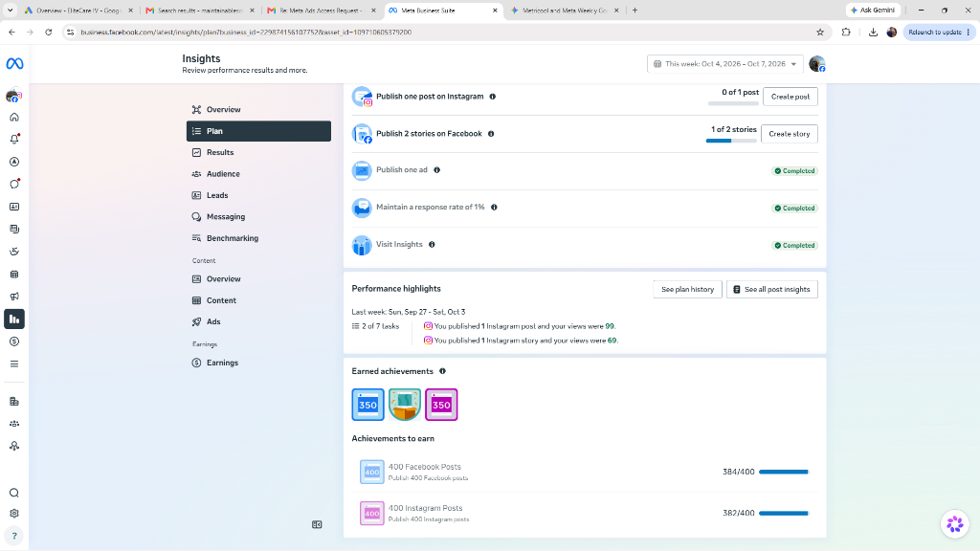The width and height of the screenshot is (980, 551).
Task: Click the 1 of 2 stories progress bar
Action: (x=731, y=142)
